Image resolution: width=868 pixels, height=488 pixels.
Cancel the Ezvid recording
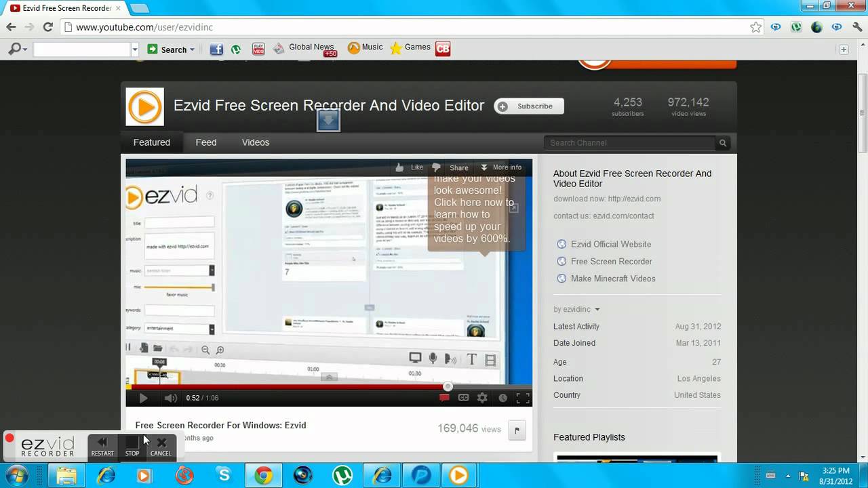click(x=161, y=447)
